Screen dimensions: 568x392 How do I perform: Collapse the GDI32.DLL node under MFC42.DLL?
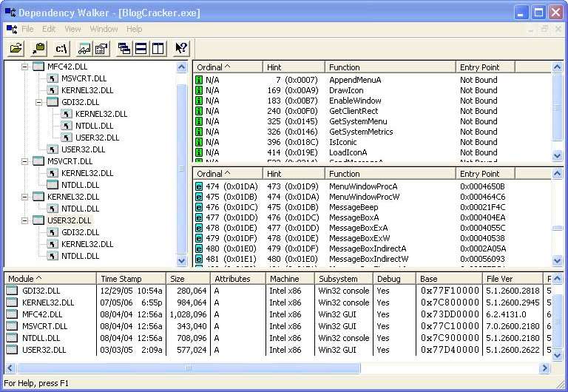pos(38,102)
